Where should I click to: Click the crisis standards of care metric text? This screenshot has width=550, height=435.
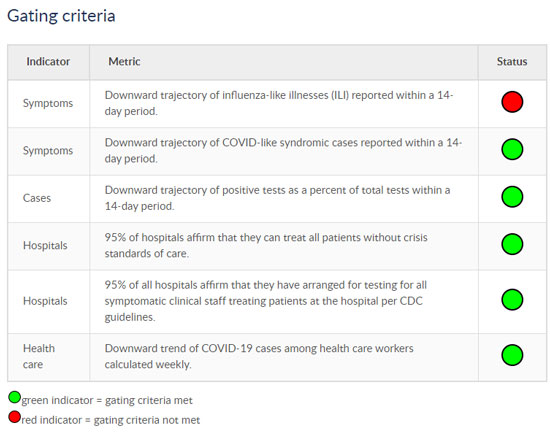coord(266,245)
